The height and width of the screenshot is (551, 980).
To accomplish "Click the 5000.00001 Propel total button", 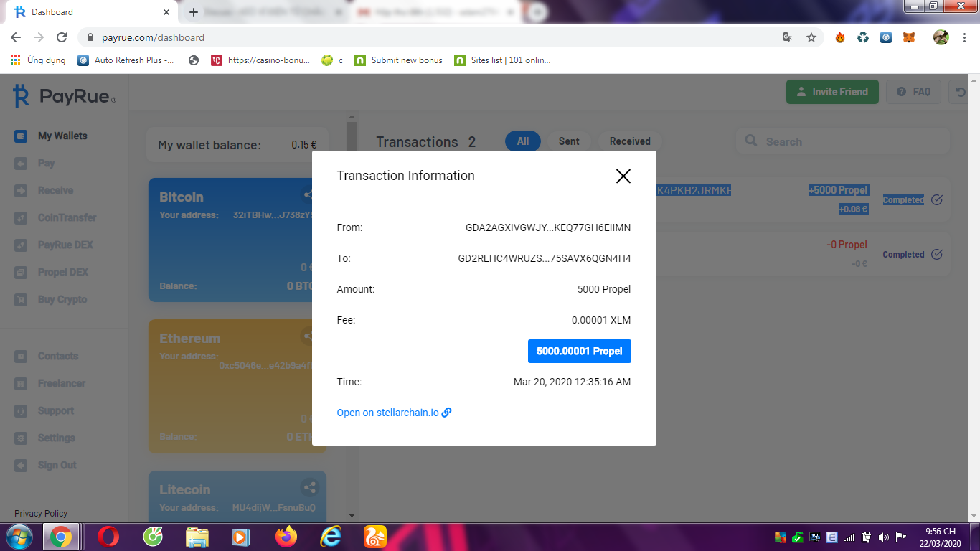I will click(x=580, y=352).
